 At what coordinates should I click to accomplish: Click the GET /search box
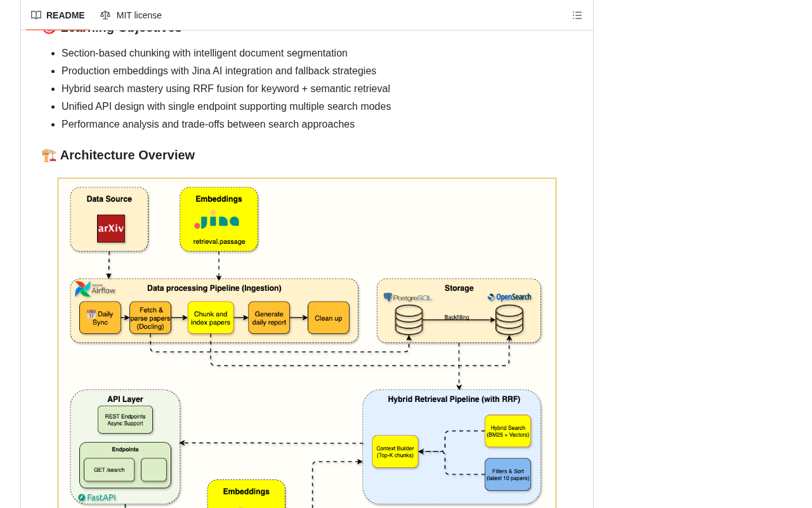pyautogui.click(x=109, y=470)
